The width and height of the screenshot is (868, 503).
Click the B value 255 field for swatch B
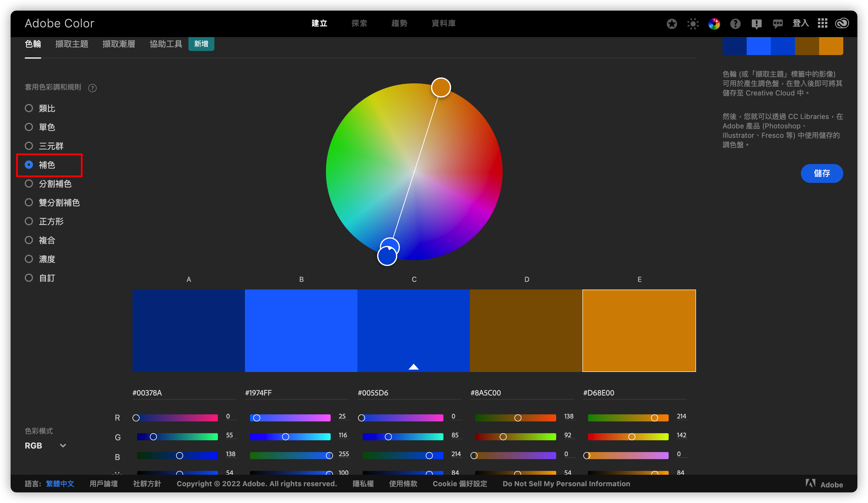344,454
